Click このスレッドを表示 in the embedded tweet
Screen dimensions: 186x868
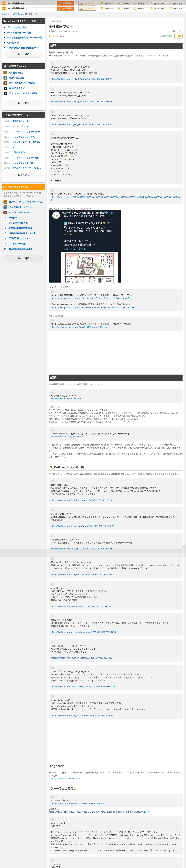coord(75,249)
